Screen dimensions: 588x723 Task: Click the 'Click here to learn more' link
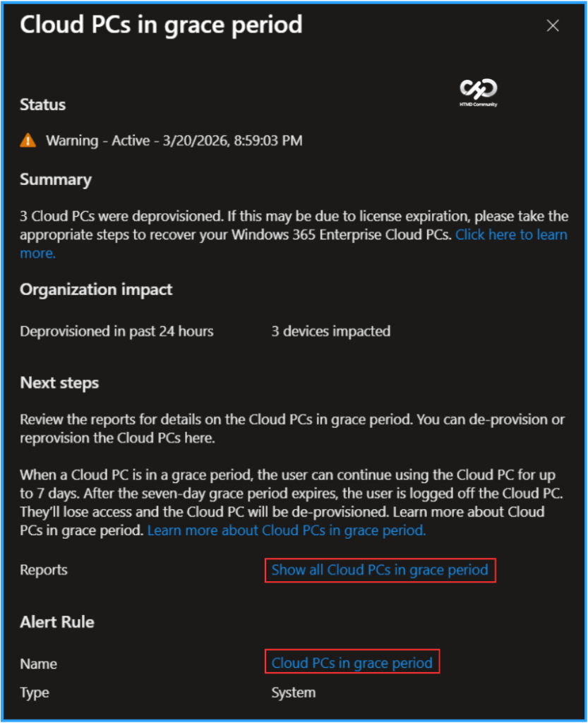point(511,234)
